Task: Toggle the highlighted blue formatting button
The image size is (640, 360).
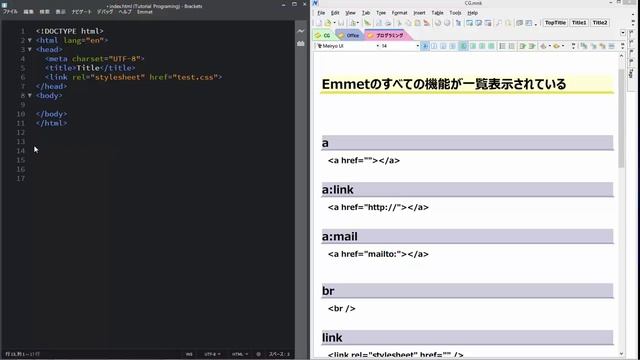Action: tap(425, 46)
